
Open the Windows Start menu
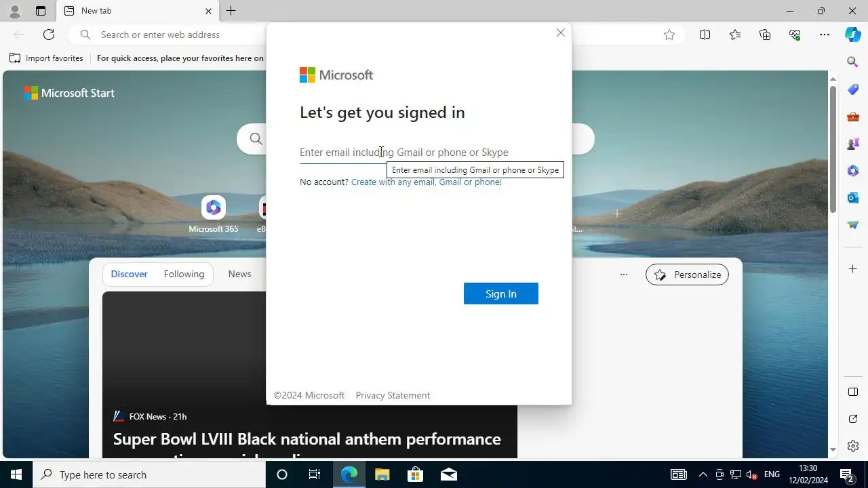[16, 474]
